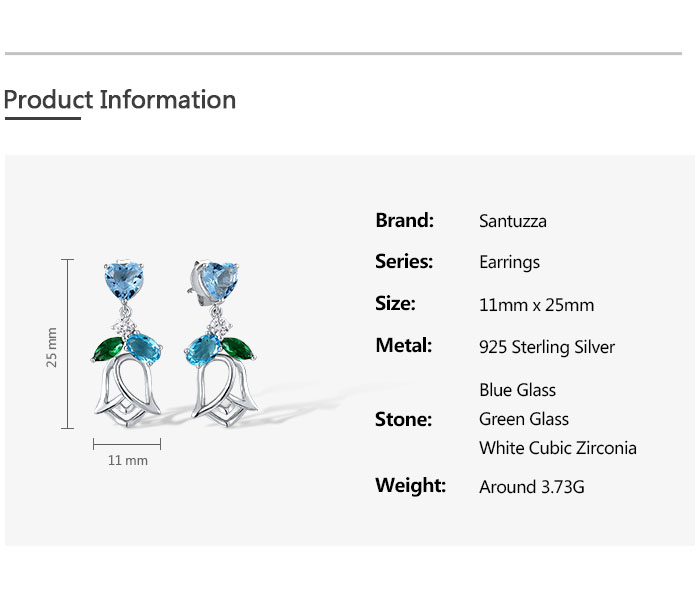Click the "Green Glass" stone entry
The width and height of the screenshot is (700, 596).
coord(524,419)
